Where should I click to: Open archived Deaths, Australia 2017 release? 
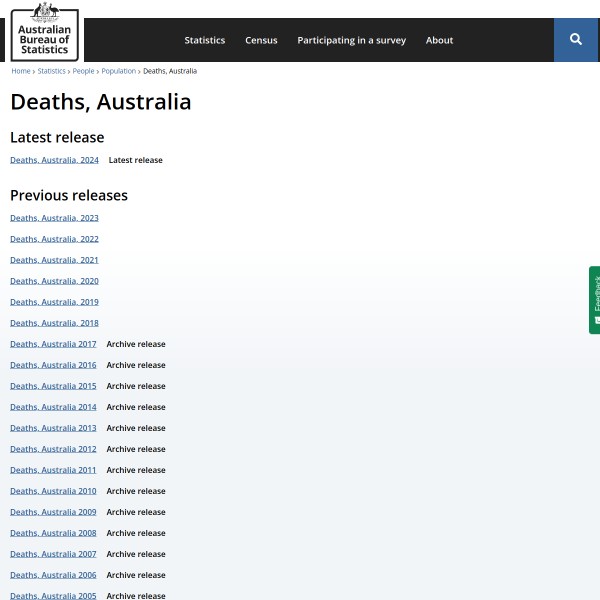pos(53,344)
